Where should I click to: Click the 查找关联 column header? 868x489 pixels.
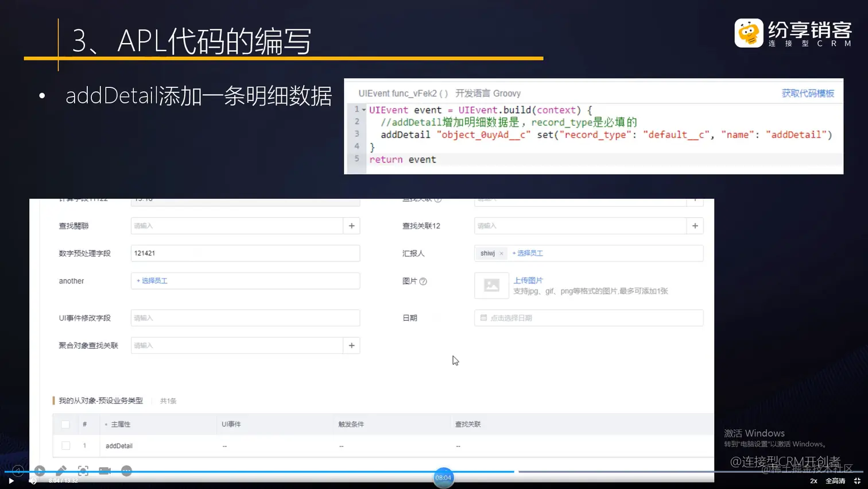coord(468,425)
